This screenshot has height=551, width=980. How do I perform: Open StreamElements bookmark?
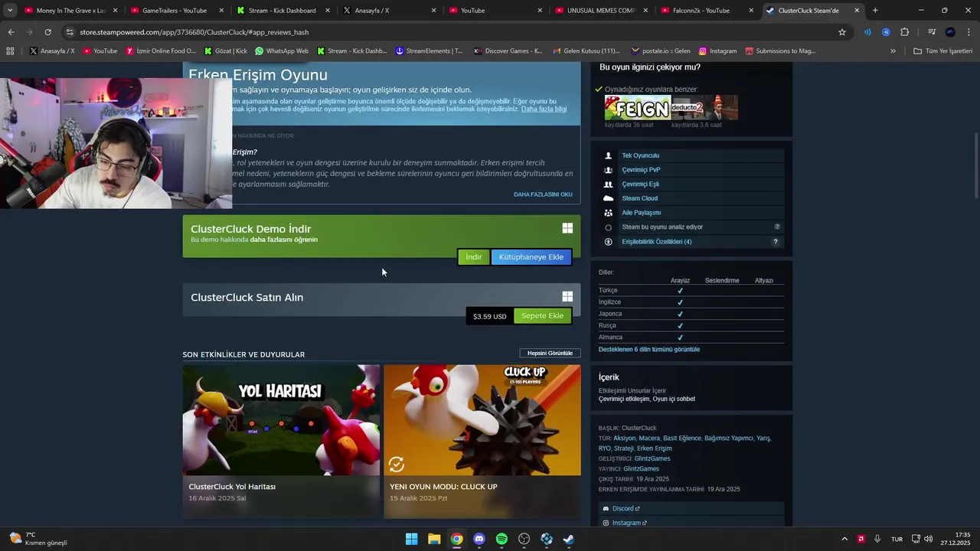[429, 51]
